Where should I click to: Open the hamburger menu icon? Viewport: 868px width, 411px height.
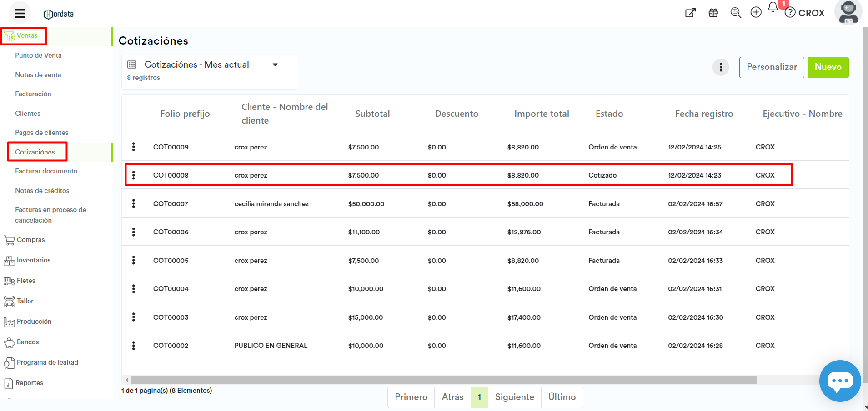[20, 13]
